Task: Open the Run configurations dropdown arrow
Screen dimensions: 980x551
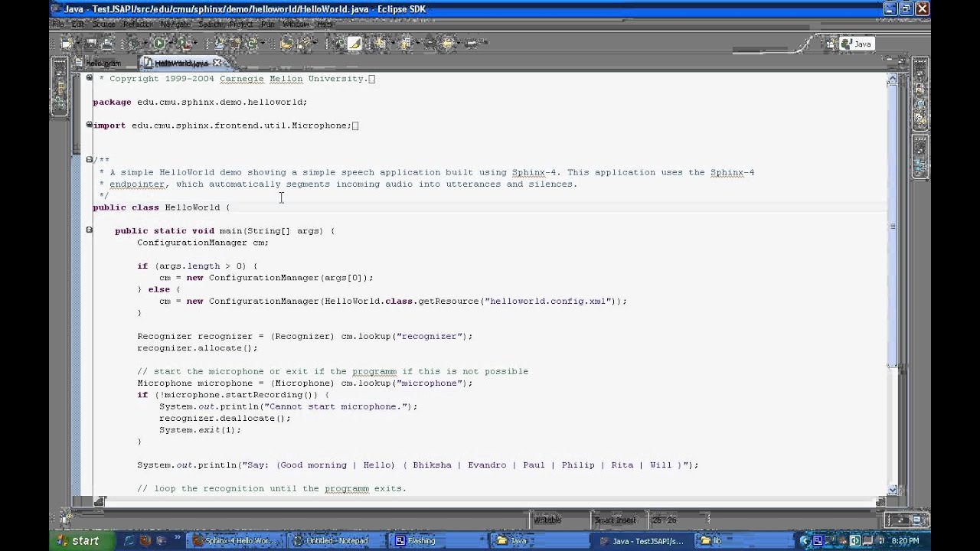Action: 171,44
